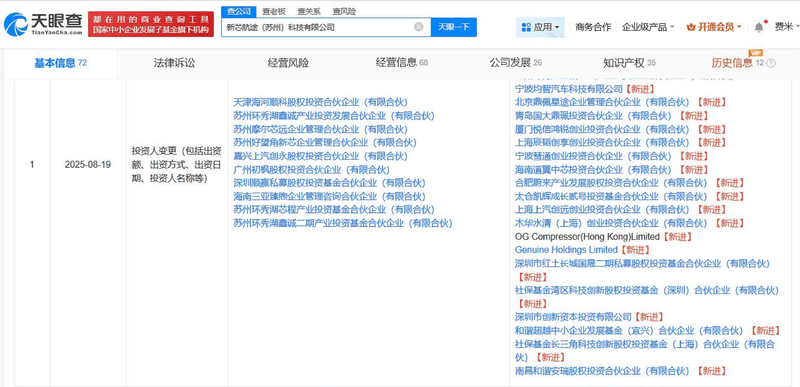
Task: Open 苏州好望角新芯企业管理合伙企业 link
Action: [x=324, y=142]
